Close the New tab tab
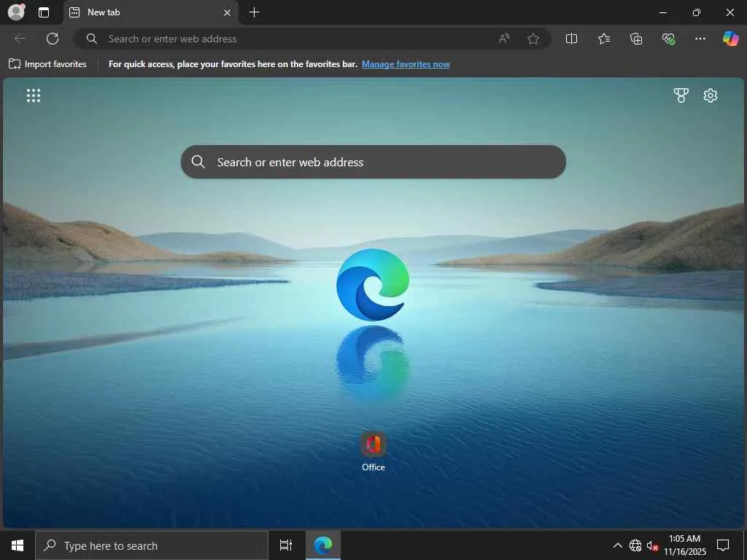Screen dimensions: 747x560 click(x=228, y=13)
